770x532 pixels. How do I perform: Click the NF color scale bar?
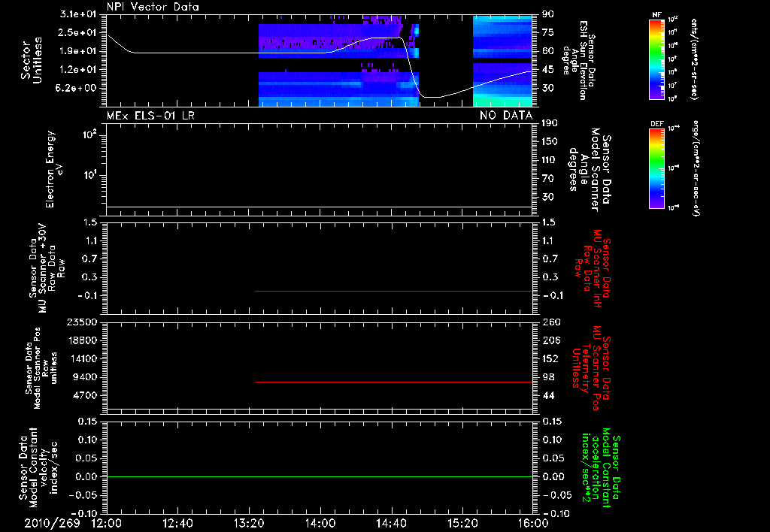(657, 59)
